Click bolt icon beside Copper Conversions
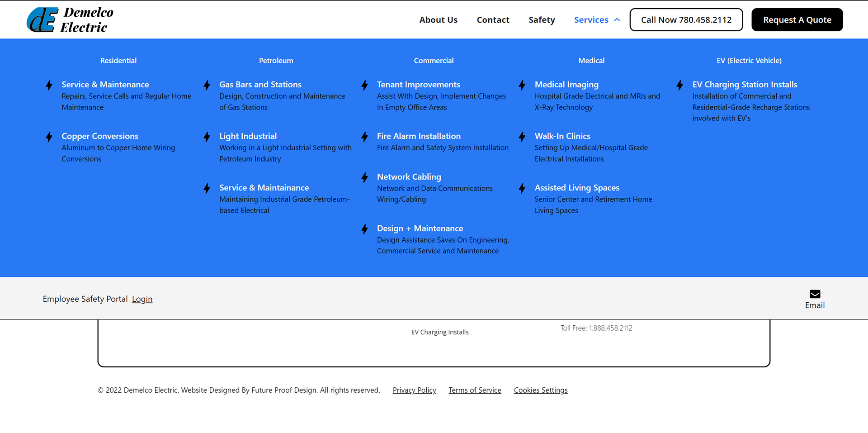868x433 pixels. click(49, 137)
